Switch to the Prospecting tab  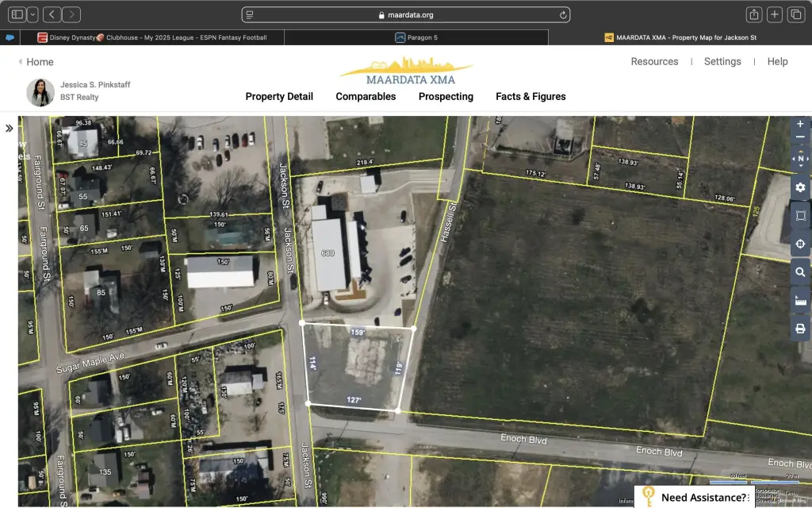pyautogui.click(x=446, y=97)
